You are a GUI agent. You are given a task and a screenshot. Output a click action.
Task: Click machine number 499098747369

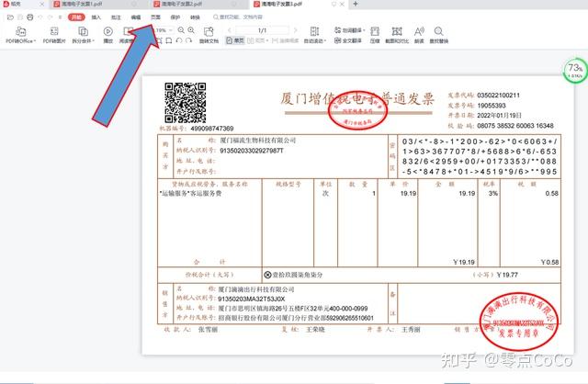pyautogui.click(x=212, y=129)
